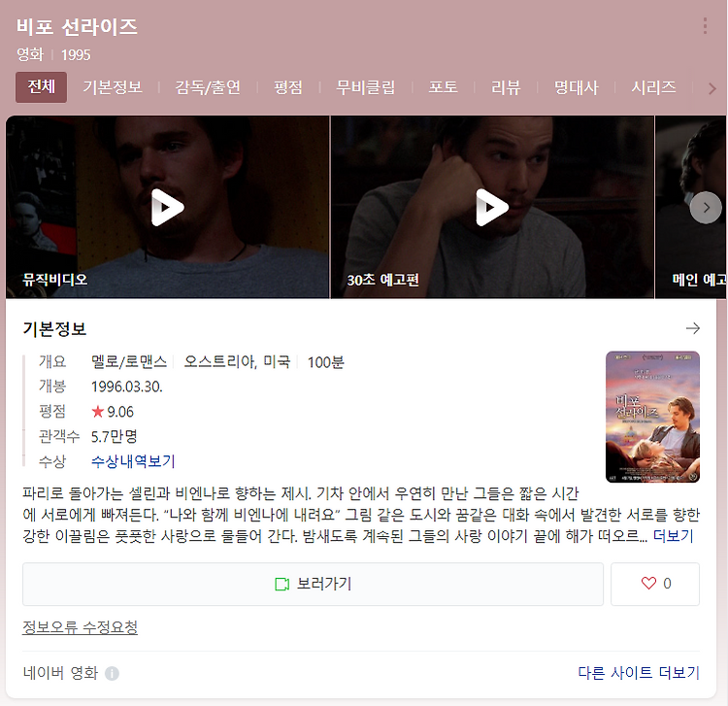728x706 pixels.
Task: Advance video carousel with next arrow
Action: [x=706, y=208]
